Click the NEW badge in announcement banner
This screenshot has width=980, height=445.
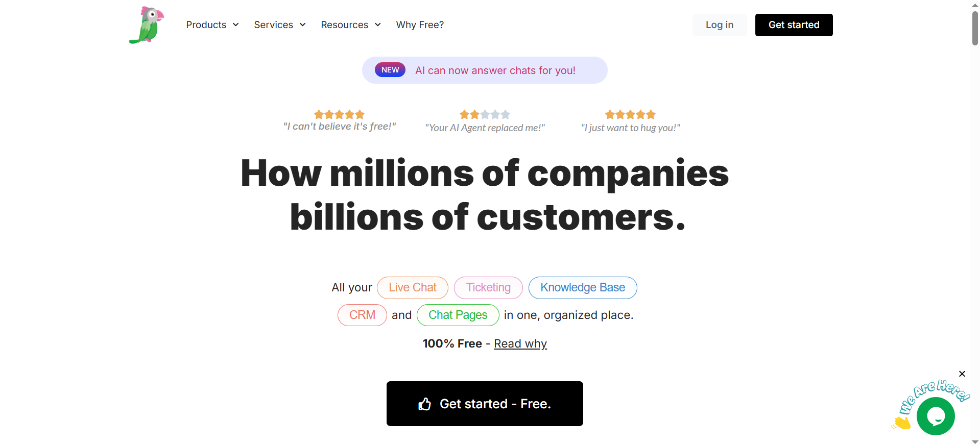click(390, 70)
